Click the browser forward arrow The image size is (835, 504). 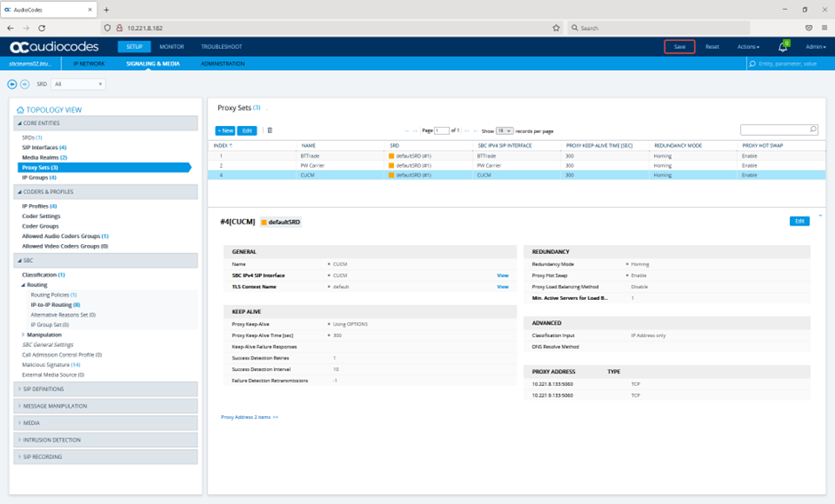[x=26, y=28]
